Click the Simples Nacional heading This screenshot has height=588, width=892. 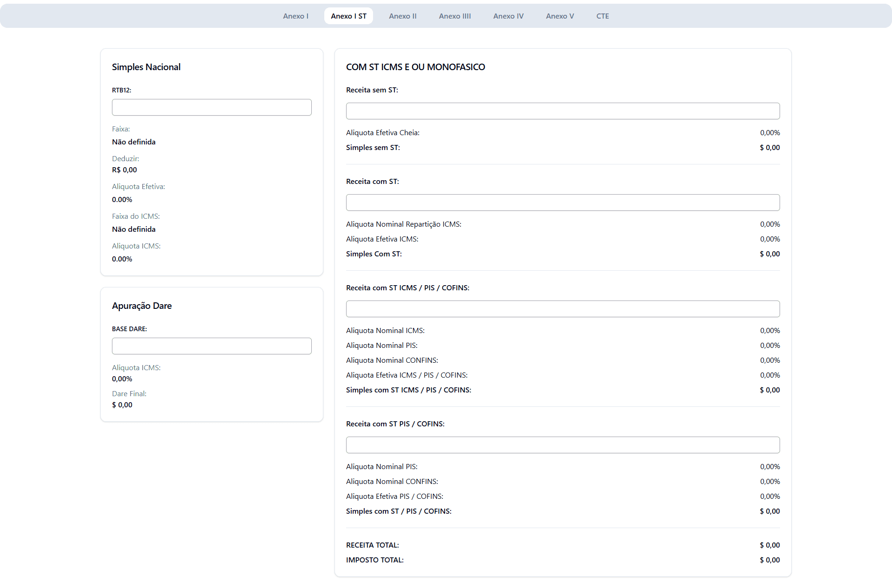tap(146, 67)
